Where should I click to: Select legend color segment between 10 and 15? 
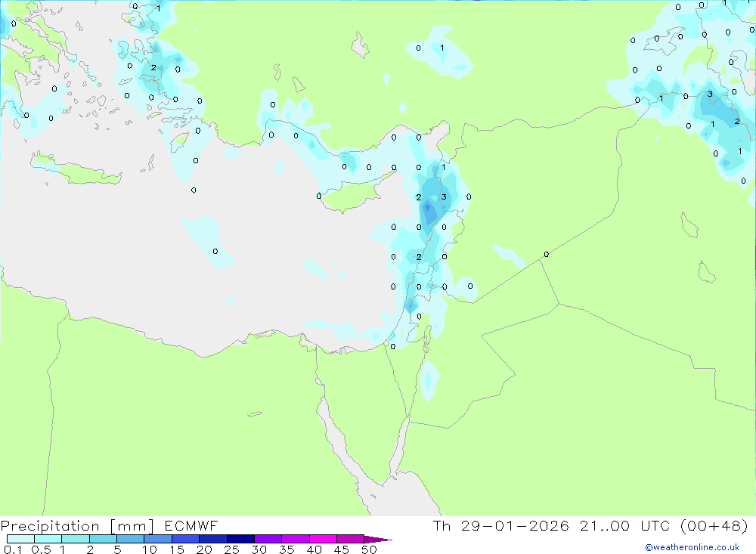point(158,539)
